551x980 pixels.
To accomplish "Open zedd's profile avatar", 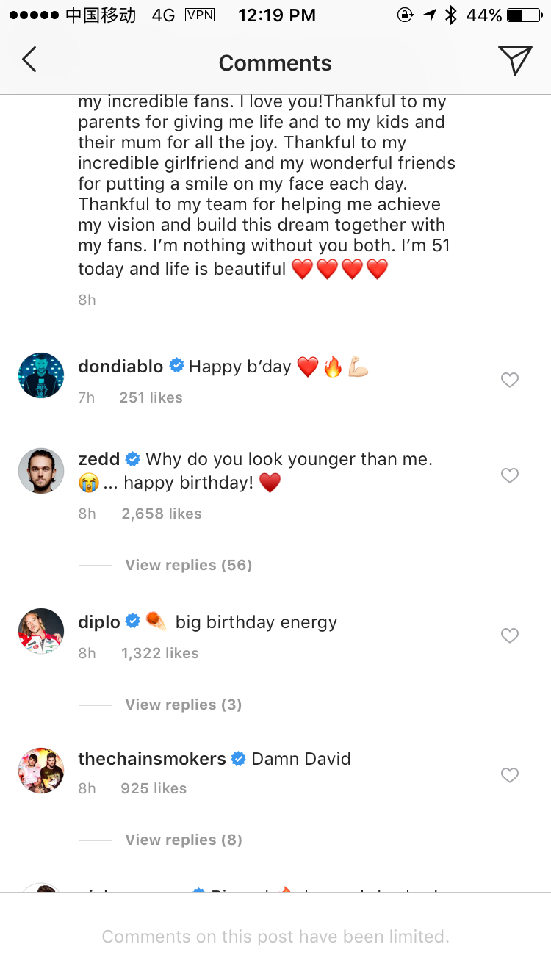I will pos(41,471).
